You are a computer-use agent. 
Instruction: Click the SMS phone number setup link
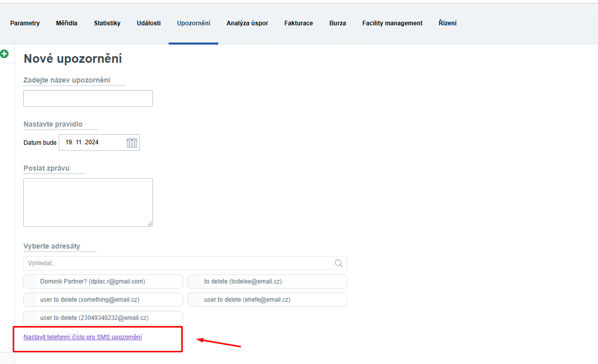pos(83,337)
